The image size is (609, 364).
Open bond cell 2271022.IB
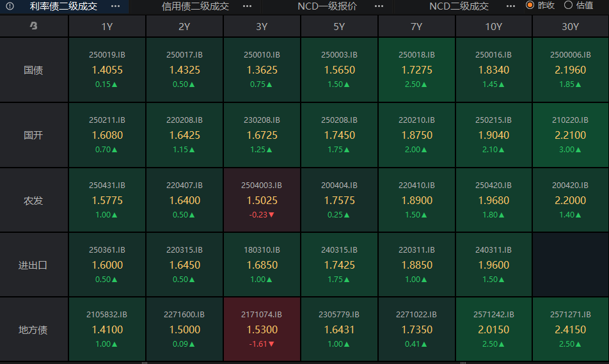(416, 329)
